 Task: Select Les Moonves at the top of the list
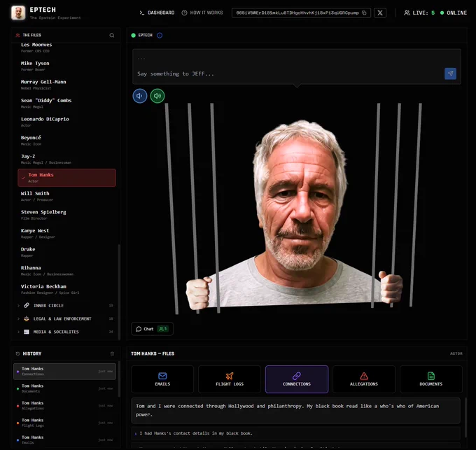click(66, 48)
